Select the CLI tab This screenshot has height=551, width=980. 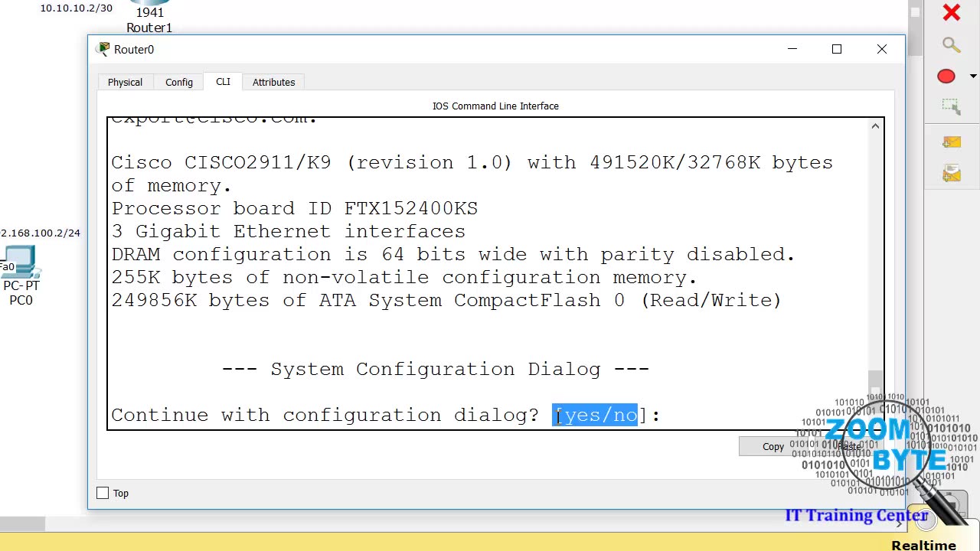(x=223, y=81)
